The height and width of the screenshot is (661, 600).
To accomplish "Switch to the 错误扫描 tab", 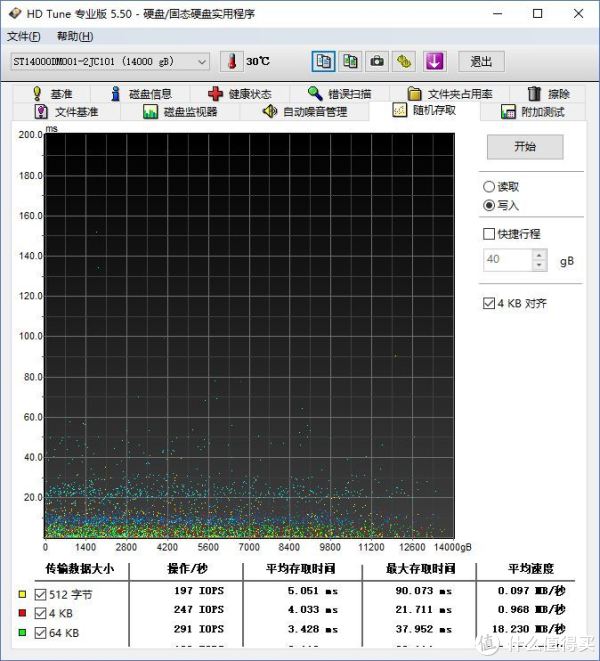I will tap(339, 94).
